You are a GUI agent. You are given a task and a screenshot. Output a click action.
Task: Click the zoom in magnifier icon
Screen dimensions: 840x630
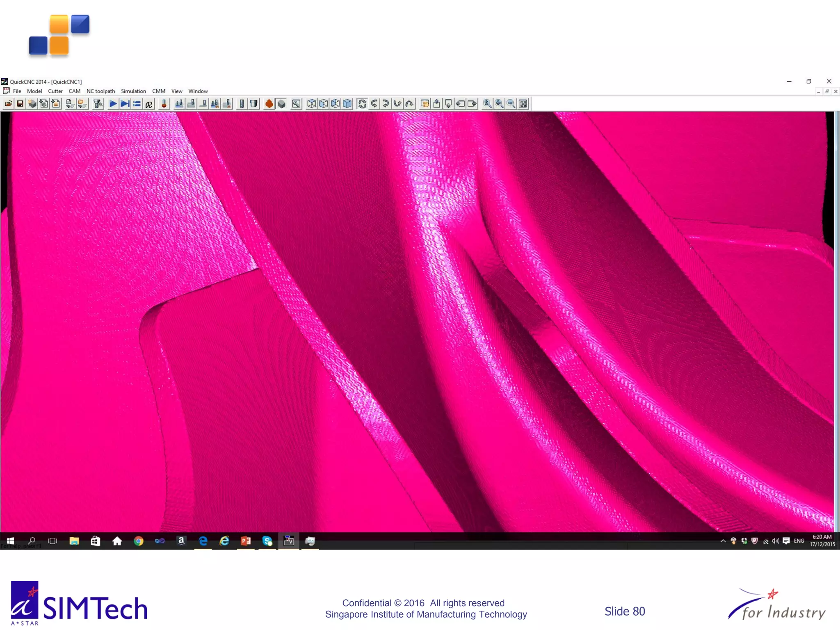pos(499,104)
